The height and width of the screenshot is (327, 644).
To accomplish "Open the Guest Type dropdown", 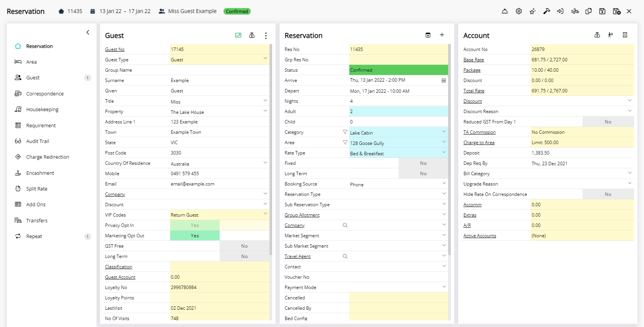I will (x=220, y=59).
